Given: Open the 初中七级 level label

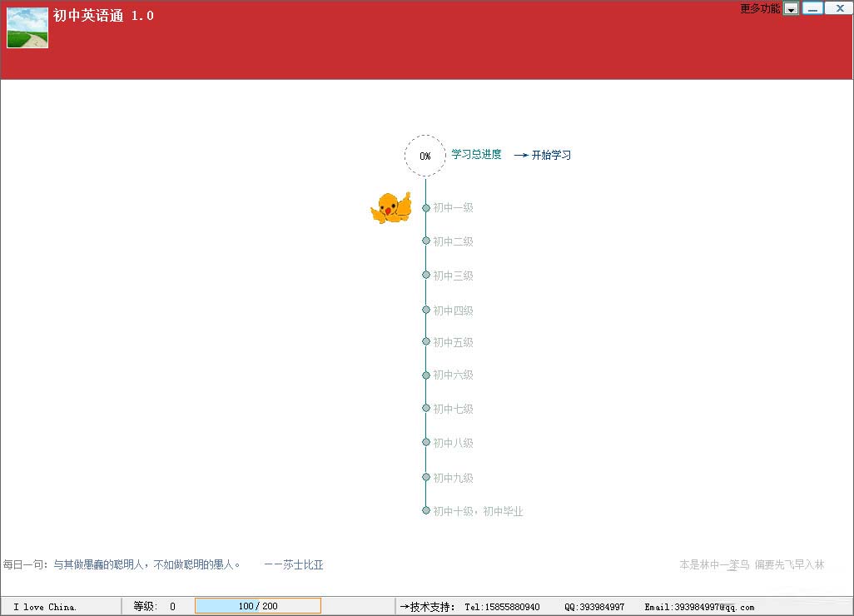Looking at the screenshot, I should tap(453, 409).
